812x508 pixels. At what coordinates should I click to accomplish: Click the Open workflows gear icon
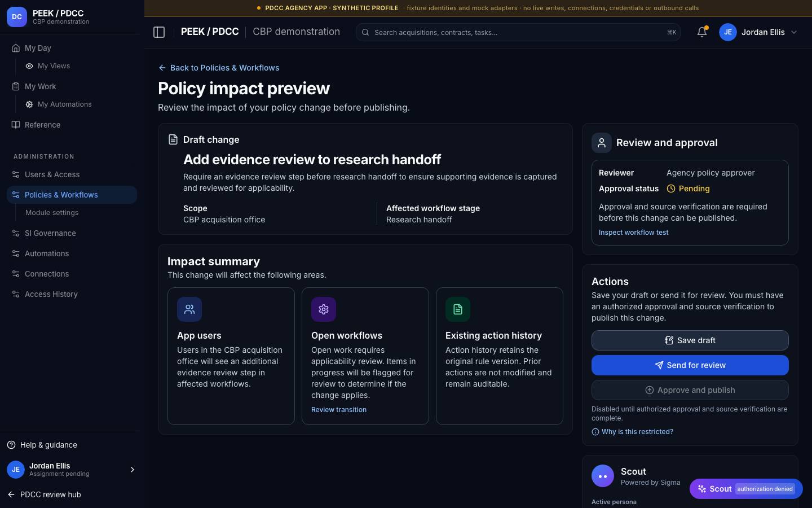click(x=324, y=309)
